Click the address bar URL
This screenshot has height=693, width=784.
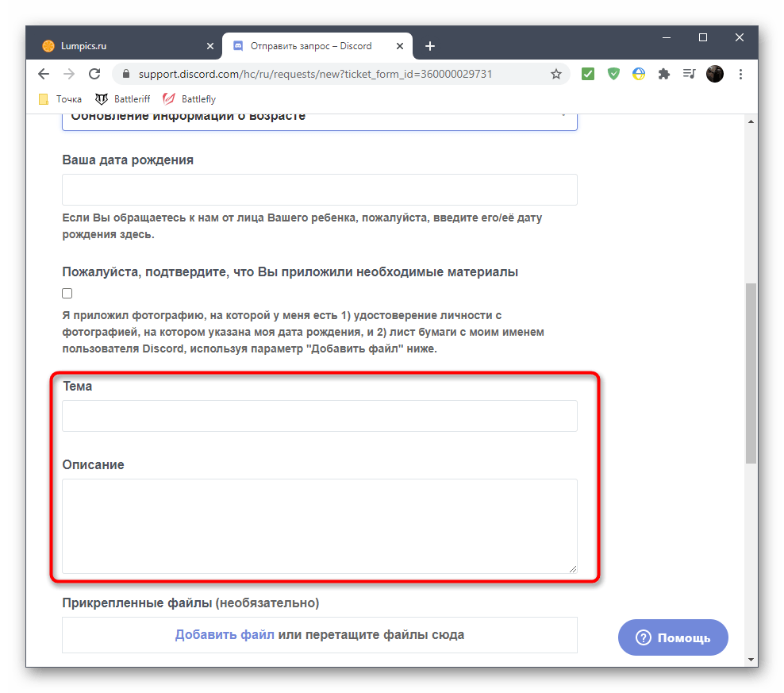click(x=315, y=74)
